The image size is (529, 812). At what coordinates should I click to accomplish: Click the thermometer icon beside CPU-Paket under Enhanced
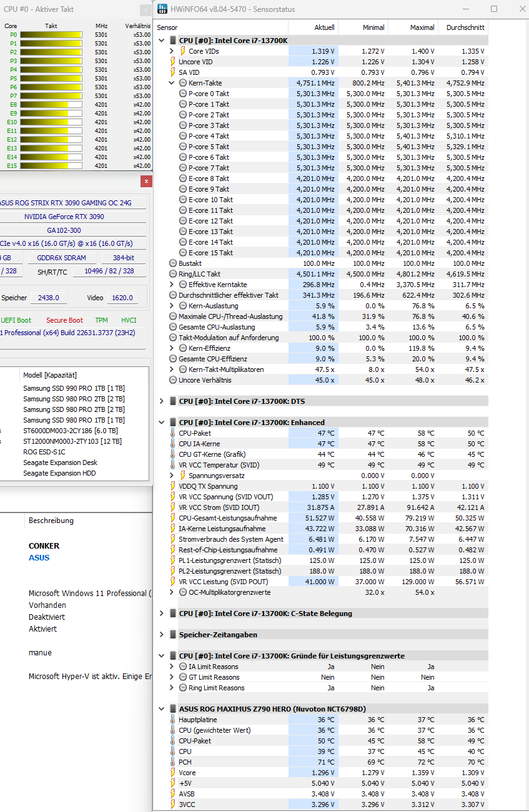click(x=173, y=433)
